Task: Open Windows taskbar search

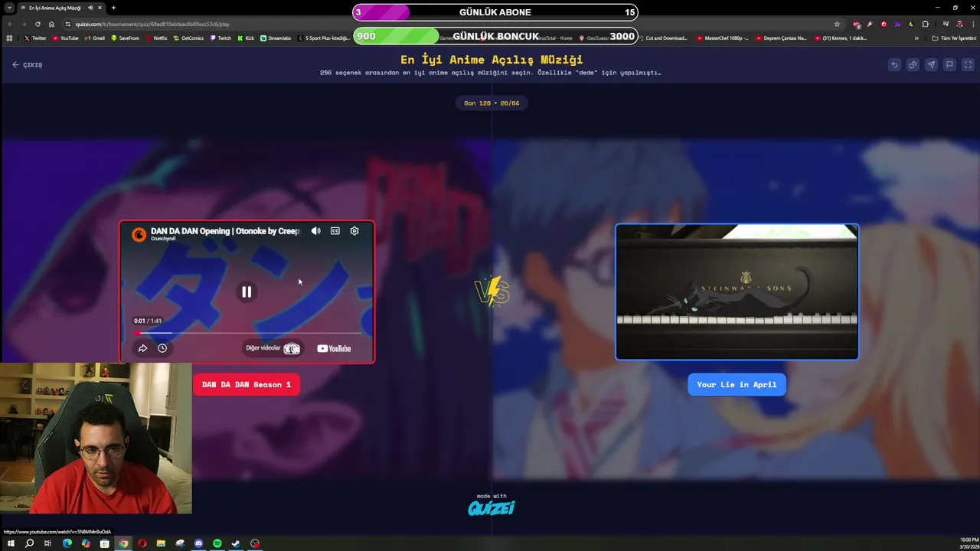Action: [x=29, y=543]
